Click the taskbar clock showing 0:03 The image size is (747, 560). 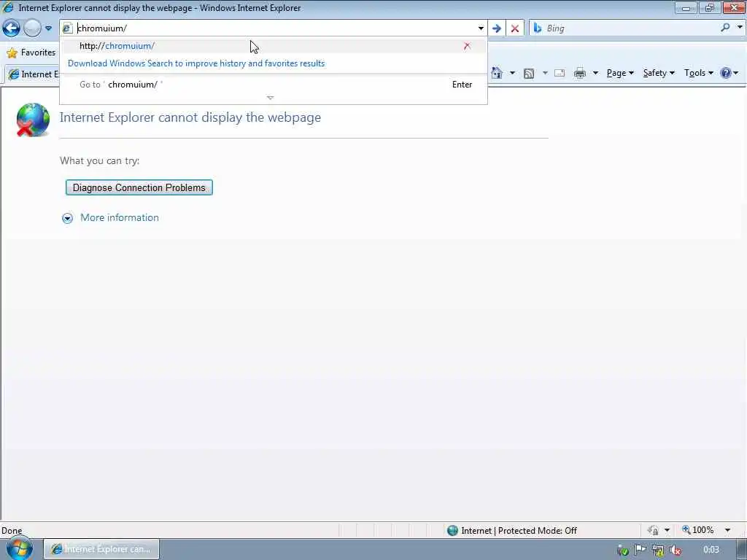[711, 550]
